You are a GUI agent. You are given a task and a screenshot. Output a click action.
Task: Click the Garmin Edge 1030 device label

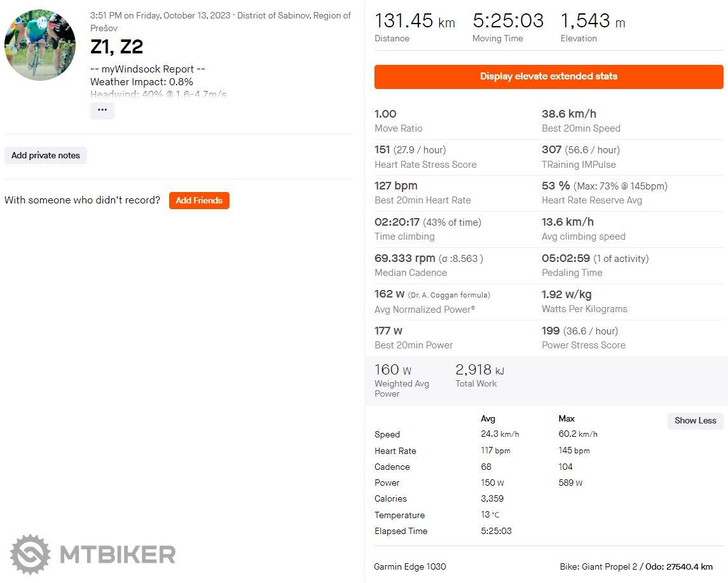click(409, 566)
